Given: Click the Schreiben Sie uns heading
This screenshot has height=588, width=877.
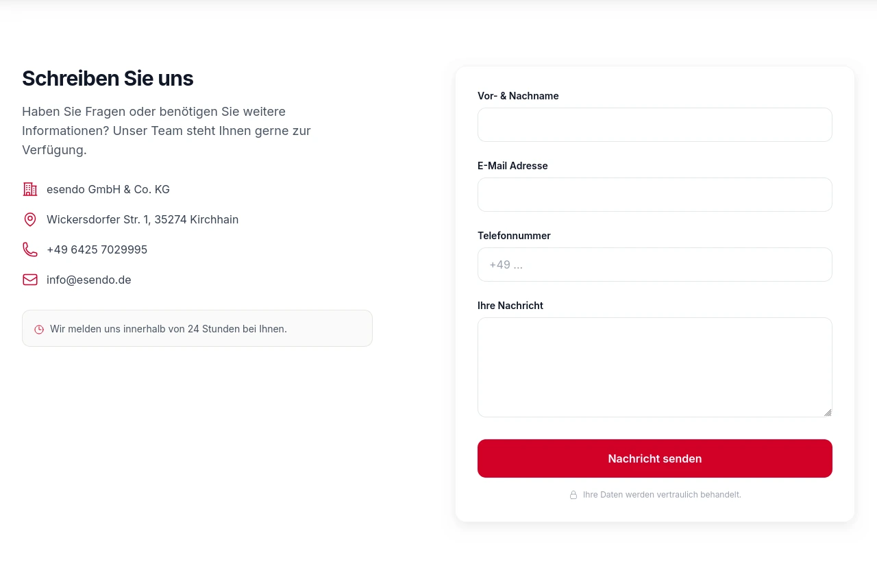Looking at the screenshot, I should (x=108, y=79).
